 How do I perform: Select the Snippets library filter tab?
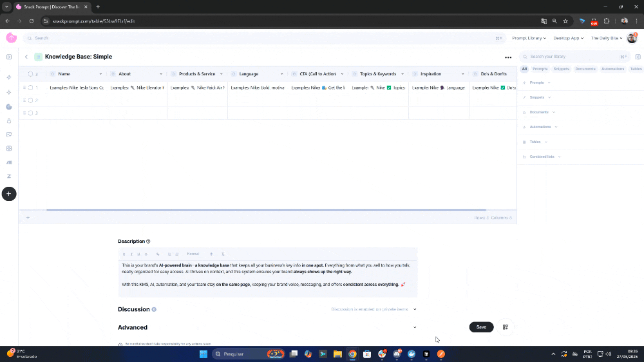coord(561,69)
